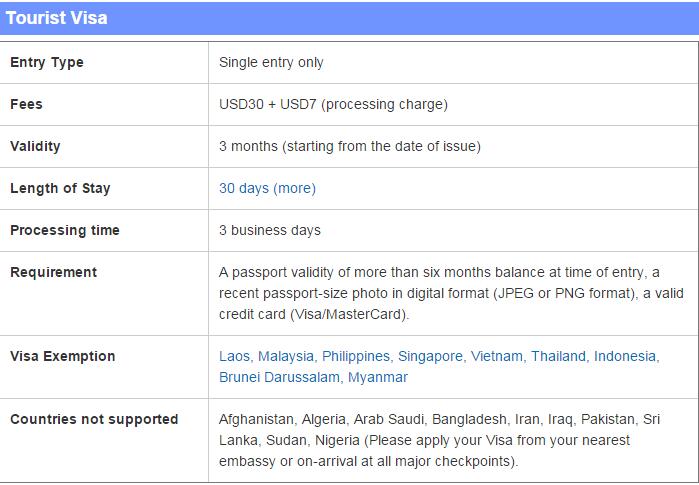
Task: Click the Countries not supported label
Action: click(x=94, y=419)
